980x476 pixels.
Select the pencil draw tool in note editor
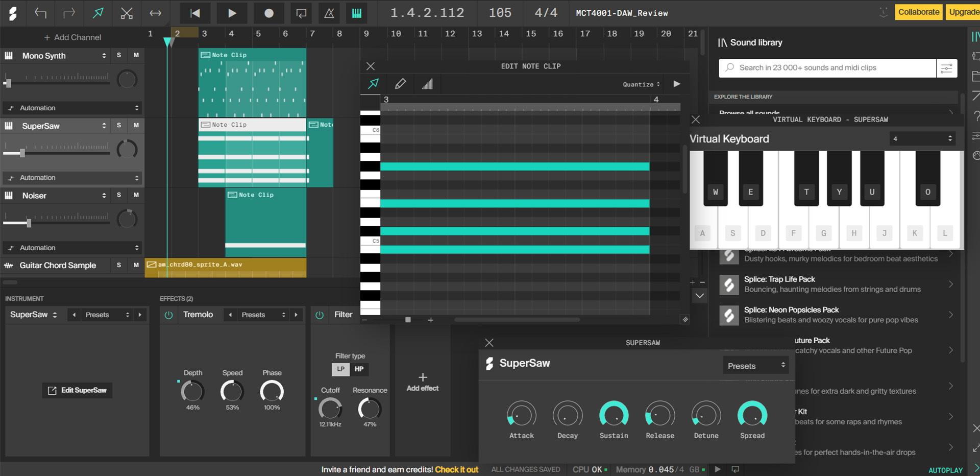[x=401, y=84]
